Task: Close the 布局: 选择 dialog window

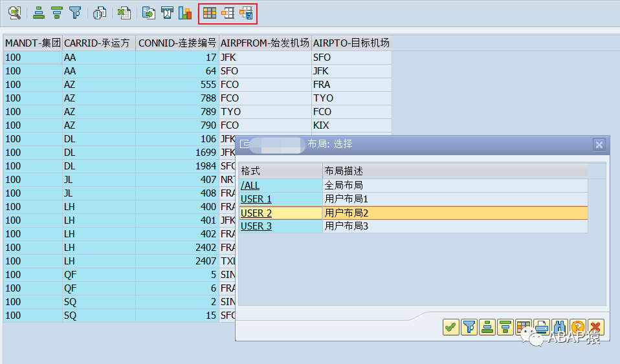Action: click(x=599, y=145)
